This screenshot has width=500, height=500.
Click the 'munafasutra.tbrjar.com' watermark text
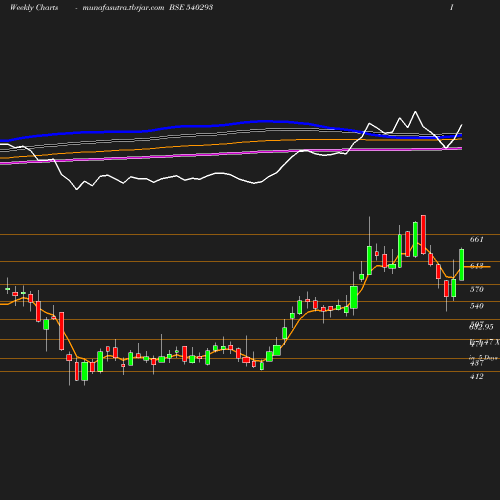(123, 8)
